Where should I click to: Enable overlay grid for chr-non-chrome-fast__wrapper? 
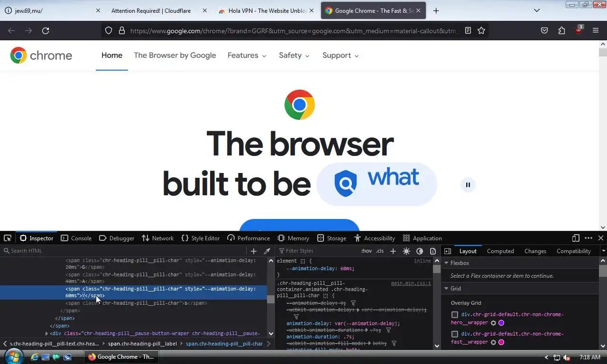point(455,334)
